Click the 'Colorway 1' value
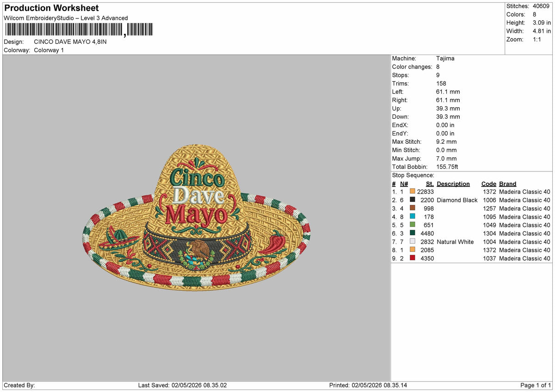555x392 pixels. (49, 50)
